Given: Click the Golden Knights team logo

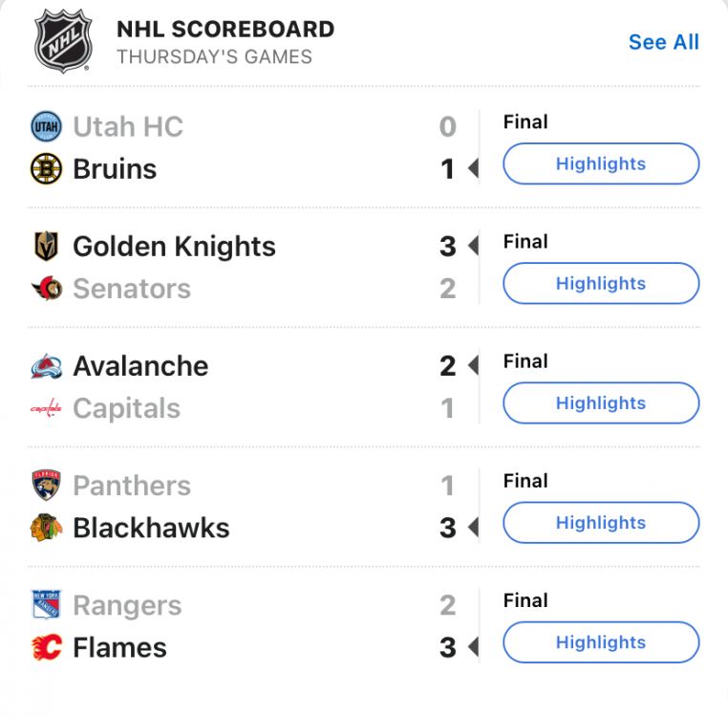Looking at the screenshot, I should coord(46,247).
